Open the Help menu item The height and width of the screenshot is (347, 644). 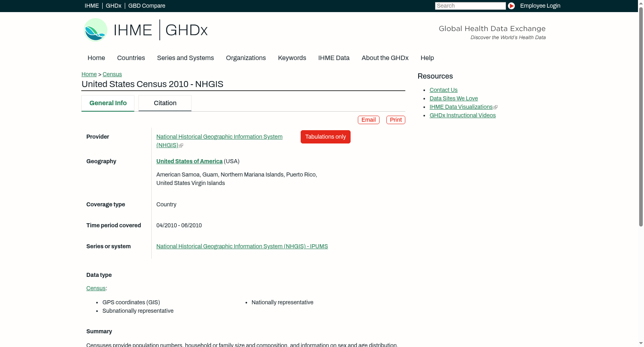point(427,58)
